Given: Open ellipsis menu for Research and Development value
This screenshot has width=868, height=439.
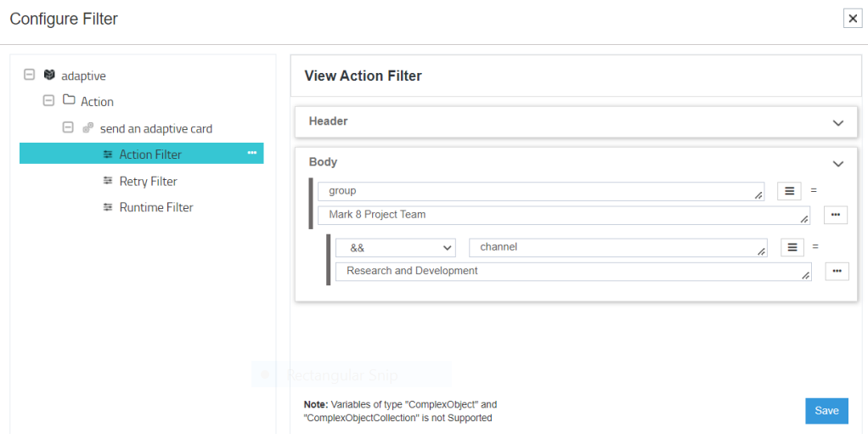Looking at the screenshot, I should (837, 271).
